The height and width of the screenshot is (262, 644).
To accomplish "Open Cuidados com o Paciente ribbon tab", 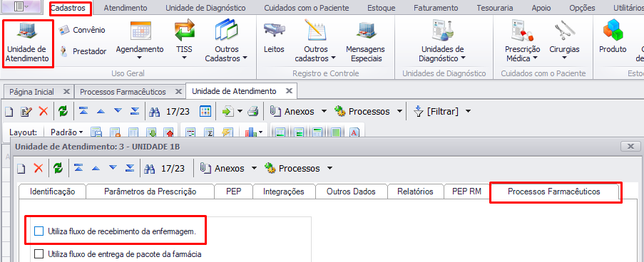I will [307, 8].
